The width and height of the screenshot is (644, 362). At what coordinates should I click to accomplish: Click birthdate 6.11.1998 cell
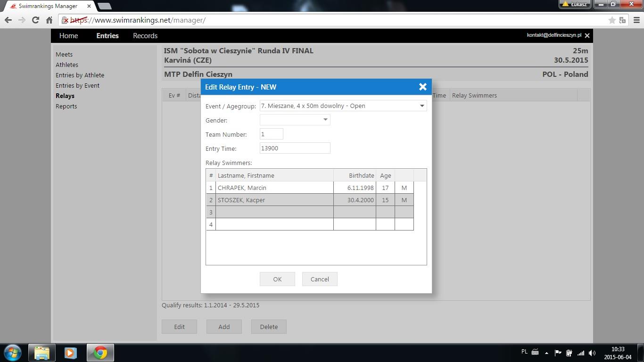pos(355,188)
